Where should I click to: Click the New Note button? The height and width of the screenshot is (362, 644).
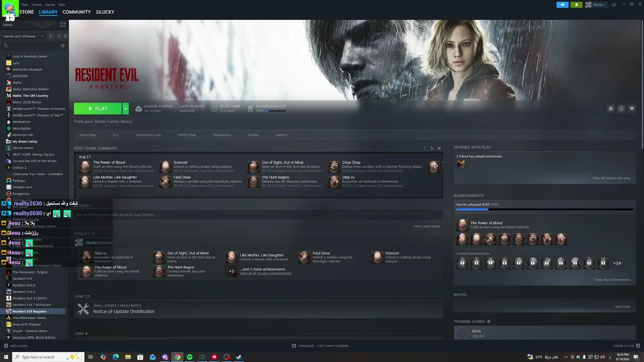tap(622, 306)
